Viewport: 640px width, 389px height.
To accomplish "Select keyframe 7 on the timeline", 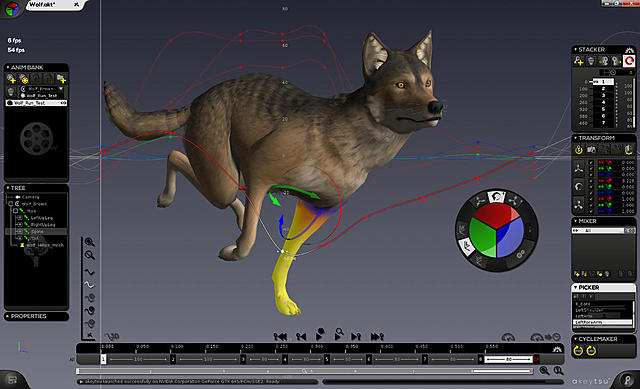I will tap(425, 359).
